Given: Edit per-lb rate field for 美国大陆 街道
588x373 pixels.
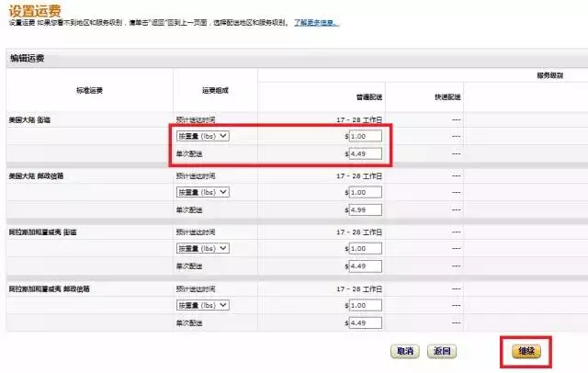Looking at the screenshot, I should click(366, 136).
